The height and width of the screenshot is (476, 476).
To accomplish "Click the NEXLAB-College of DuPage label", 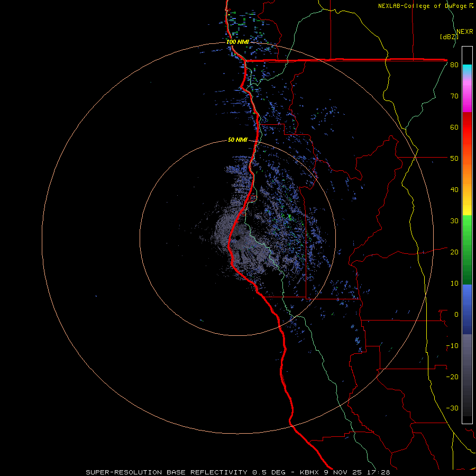I will [x=425, y=6].
